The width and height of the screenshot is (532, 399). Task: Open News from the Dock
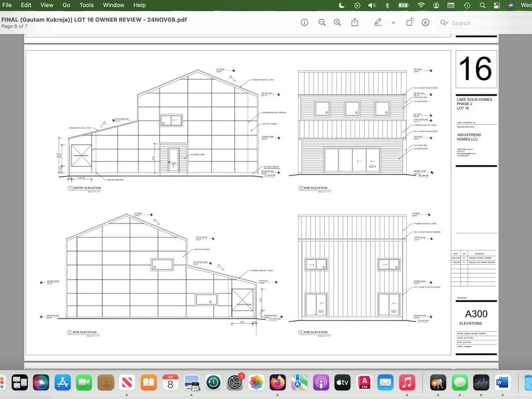(x=126, y=382)
